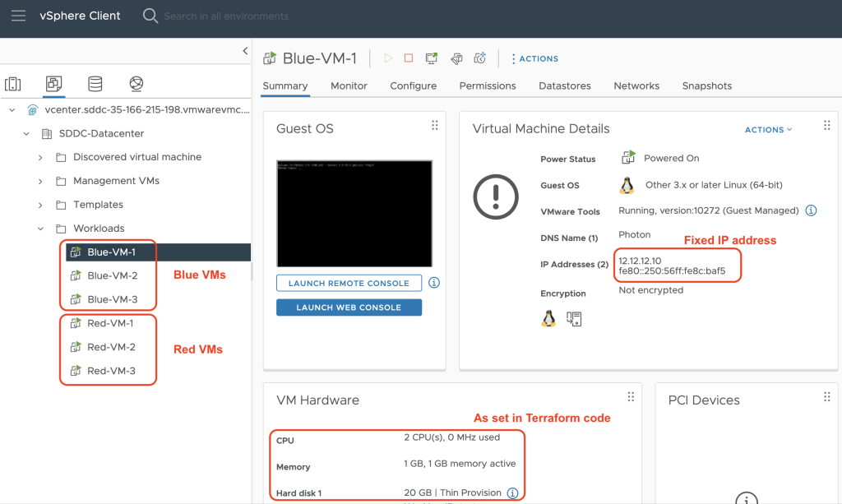The width and height of the screenshot is (842, 504).
Task: Click the Power On play icon
Action: point(388,58)
